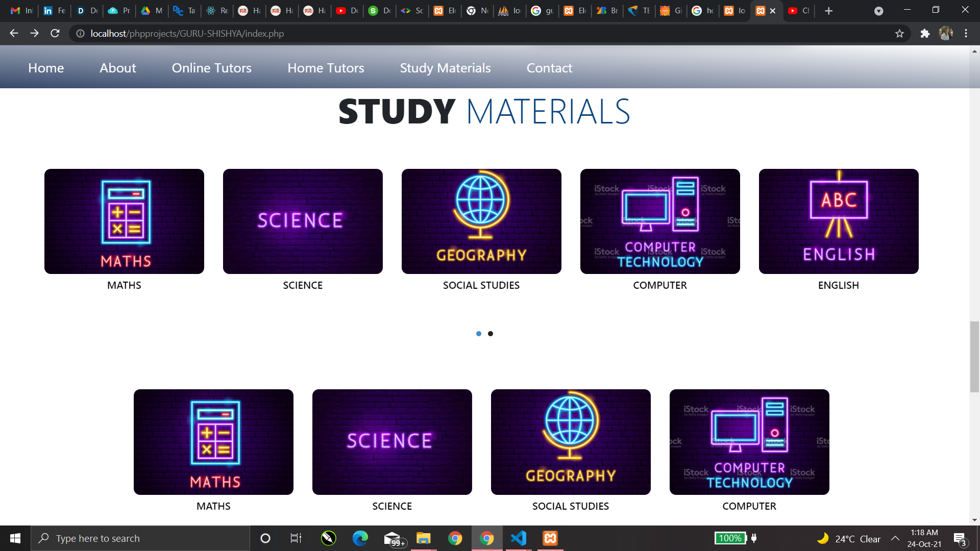Open the Study Materials menu item
This screenshot has width=980, height=551.
(445, 68)
